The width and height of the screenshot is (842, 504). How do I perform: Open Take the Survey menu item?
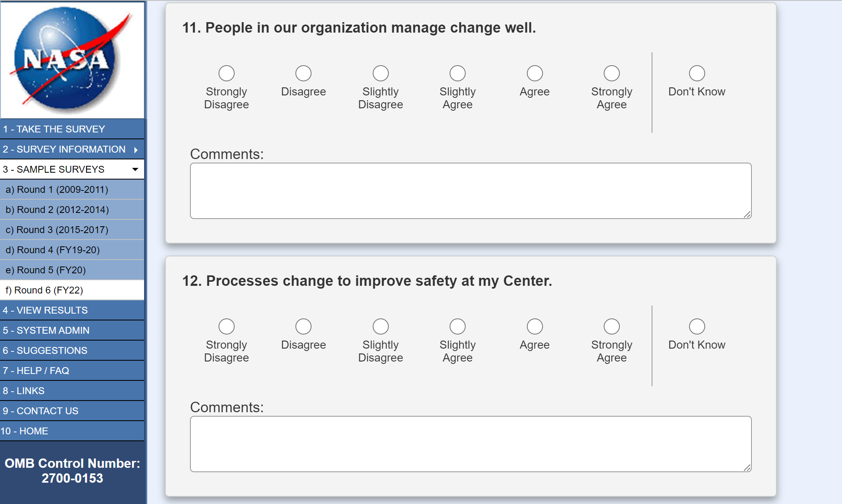[x=54, y=129]
